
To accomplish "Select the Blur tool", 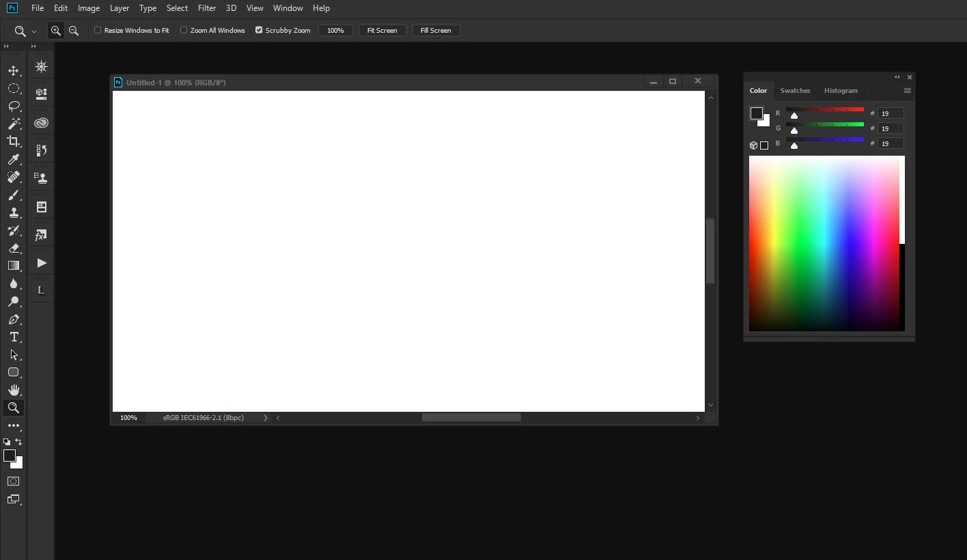I will coord(13,283).
